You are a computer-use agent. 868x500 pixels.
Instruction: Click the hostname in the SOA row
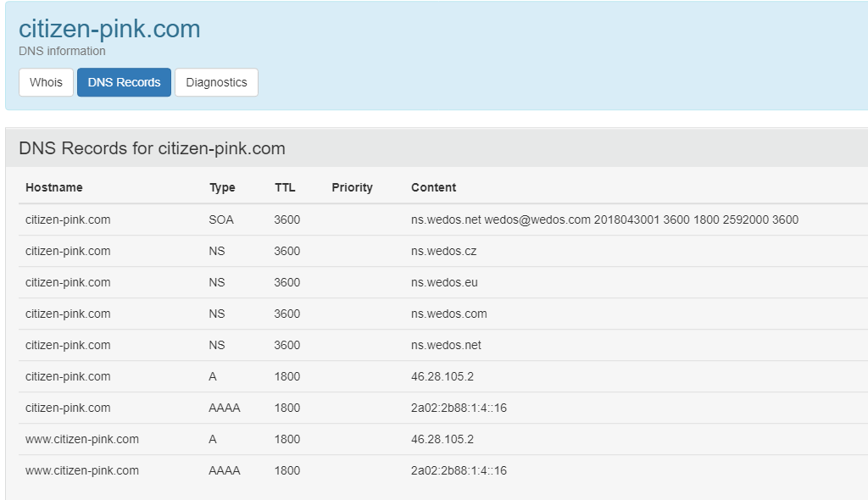coord(68,219)
